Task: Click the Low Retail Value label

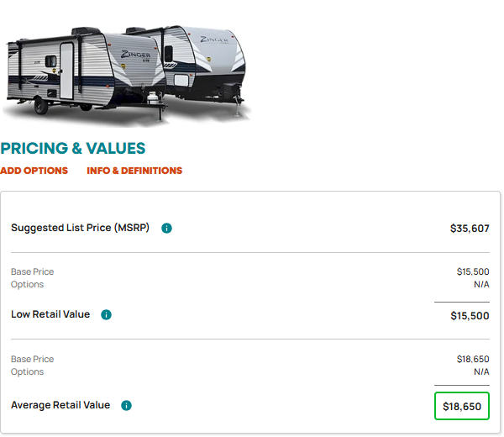Action: (x=50, y=314)
